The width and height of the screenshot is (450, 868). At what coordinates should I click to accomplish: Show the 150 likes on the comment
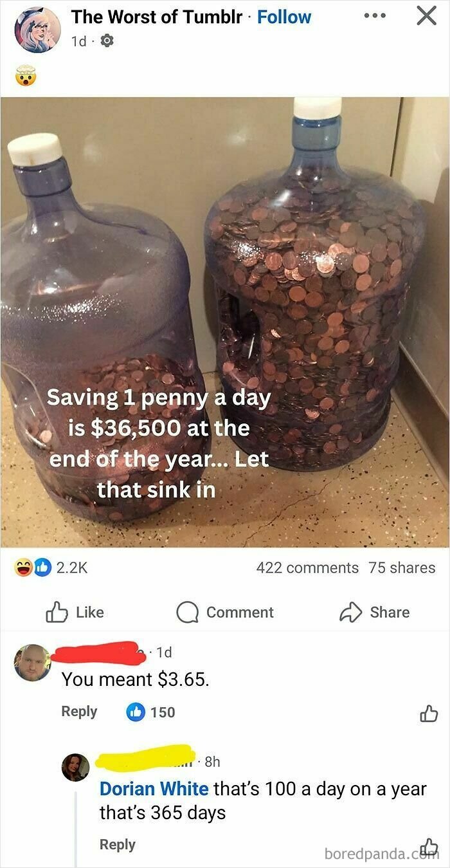point(151,712)
